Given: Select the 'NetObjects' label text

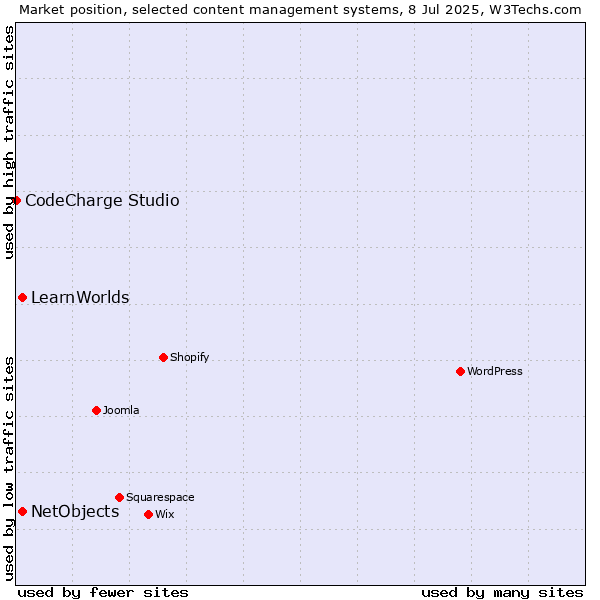Looking at the screenshot, I should 75,512.
